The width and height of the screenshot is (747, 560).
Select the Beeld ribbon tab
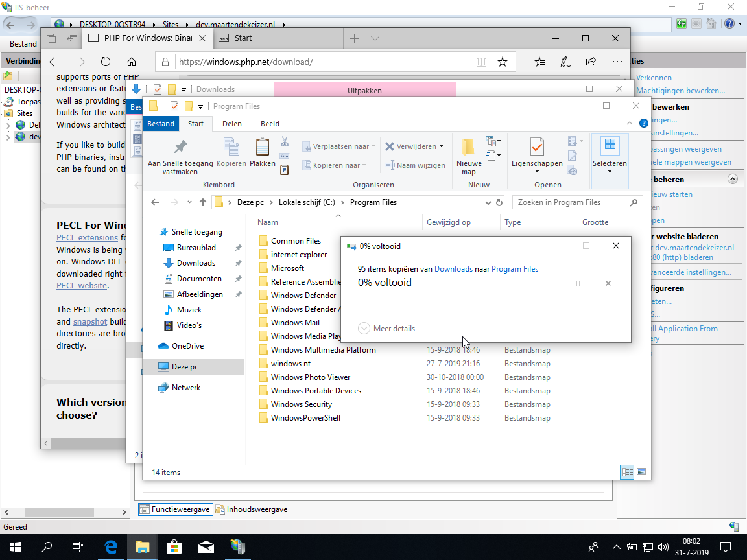tap(270, 124)
